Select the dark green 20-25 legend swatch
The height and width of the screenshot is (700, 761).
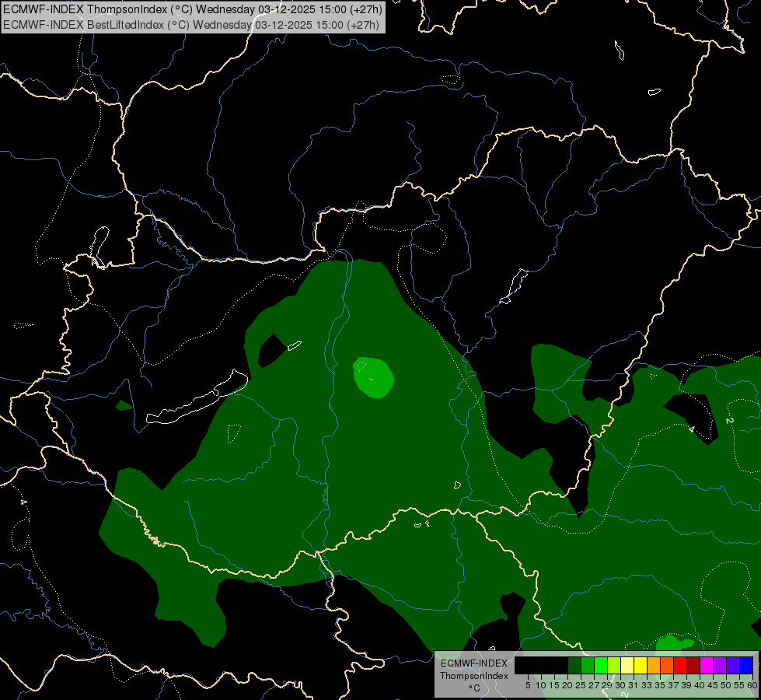pyautogui.click(x=574, y=665)
